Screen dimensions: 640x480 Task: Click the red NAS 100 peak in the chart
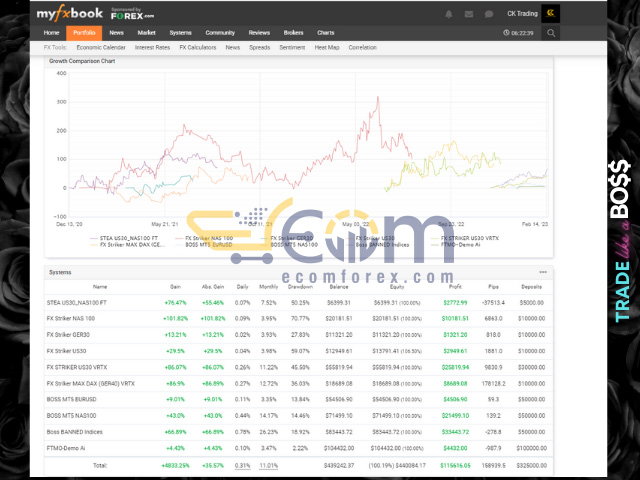[x=378, y=98]
